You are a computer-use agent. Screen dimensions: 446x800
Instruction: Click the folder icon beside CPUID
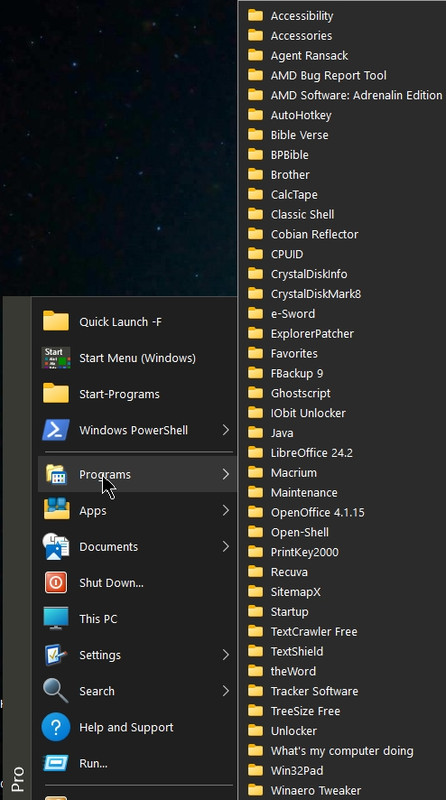coord(255,254)
